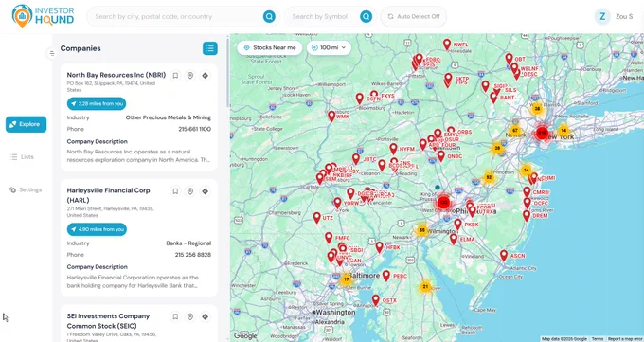Show North Bay Resources location pin
This screenshot has width=644, height=342.
[x=190, y=76]
